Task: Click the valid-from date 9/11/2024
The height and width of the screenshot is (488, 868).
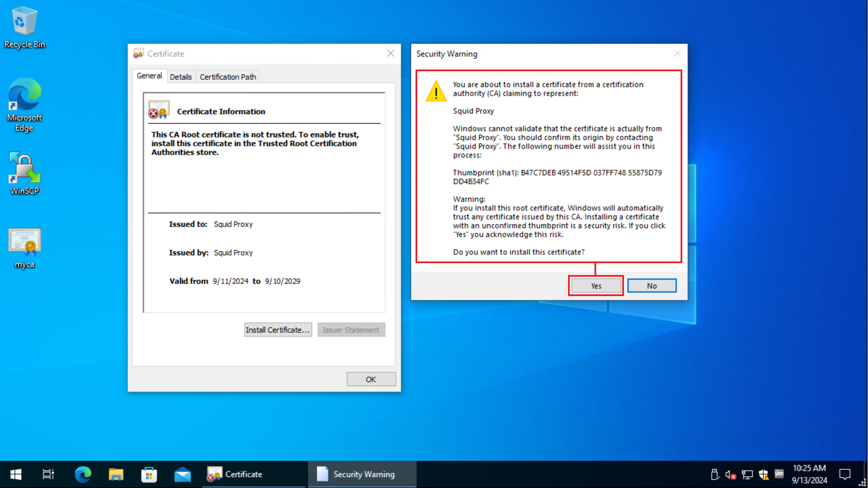Action: click(230, 281)
